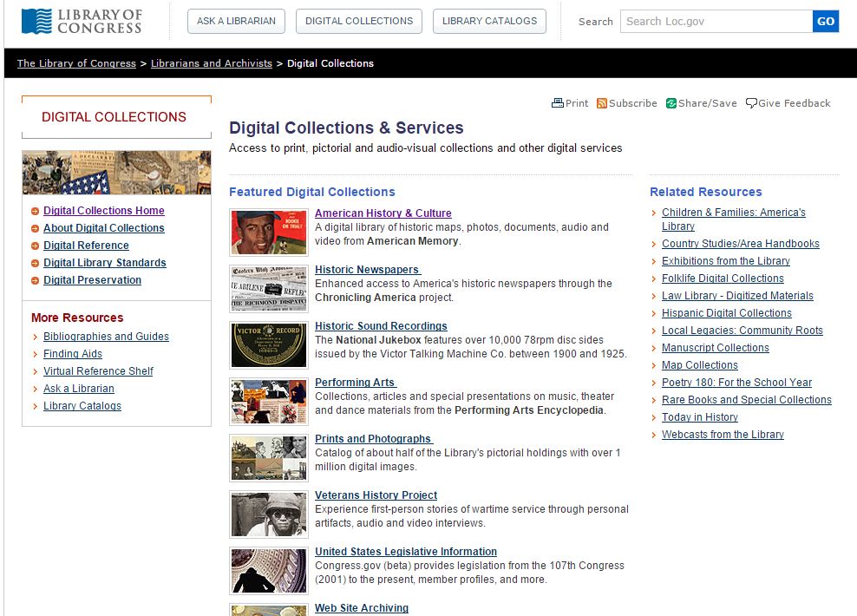This screenshot has height=616, width=857.
Task: Open the Historic Newspapers thumbnail
Action: click(269, 289)
